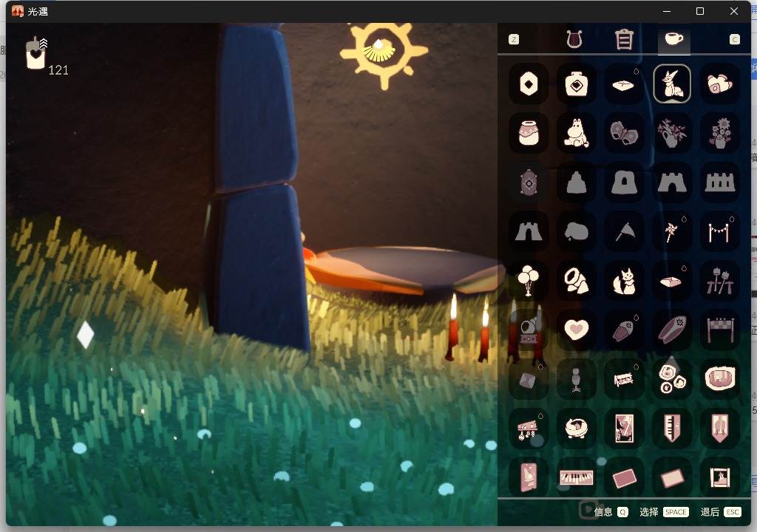This screenshot has width=757, height=532.
Task: Select the checkered cloth table prop
Action: click(x=720, y=330)
